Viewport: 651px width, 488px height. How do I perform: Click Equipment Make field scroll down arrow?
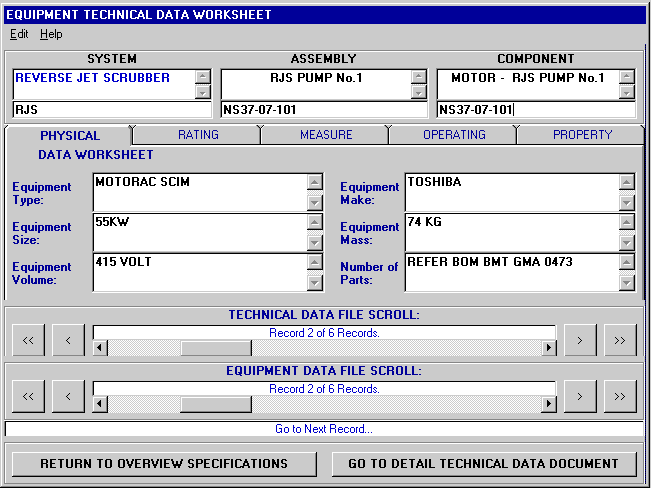coord(627,203)
